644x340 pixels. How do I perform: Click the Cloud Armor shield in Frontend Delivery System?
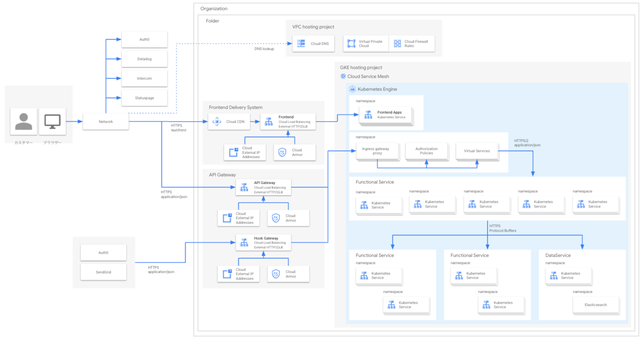click(x=283, y=152)
